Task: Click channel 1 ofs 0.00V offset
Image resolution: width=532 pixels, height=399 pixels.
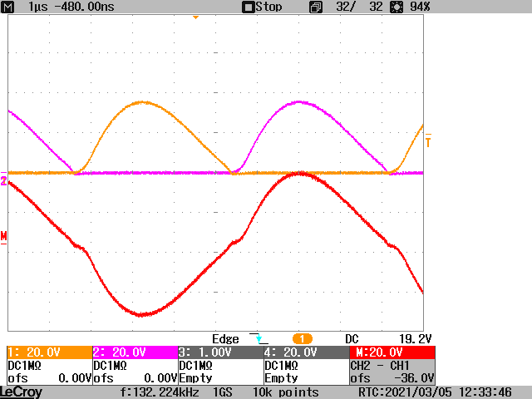Action: pos(50,378)
